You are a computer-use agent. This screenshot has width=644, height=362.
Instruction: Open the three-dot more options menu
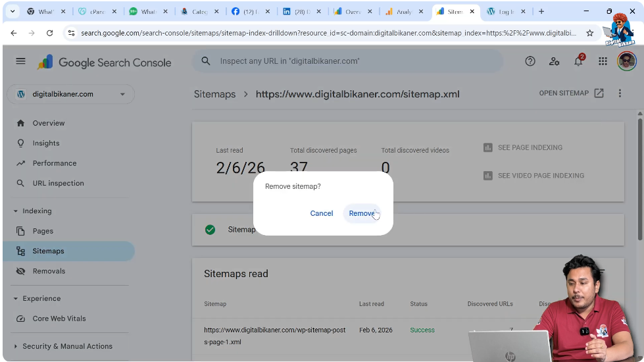coord(620,93)
